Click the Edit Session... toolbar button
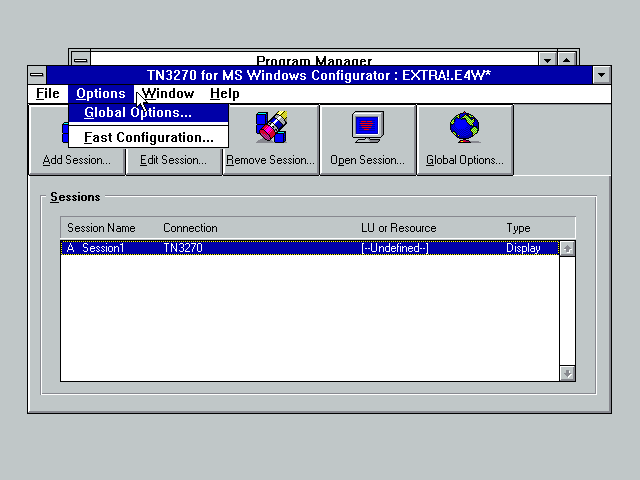640x480 pixels. pyautogui.click(x=173, y=160)
